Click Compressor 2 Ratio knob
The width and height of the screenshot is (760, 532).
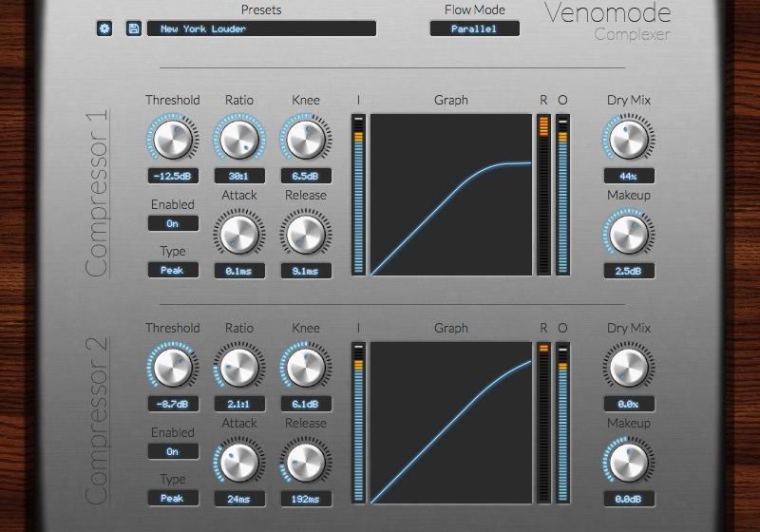[239, 367]
